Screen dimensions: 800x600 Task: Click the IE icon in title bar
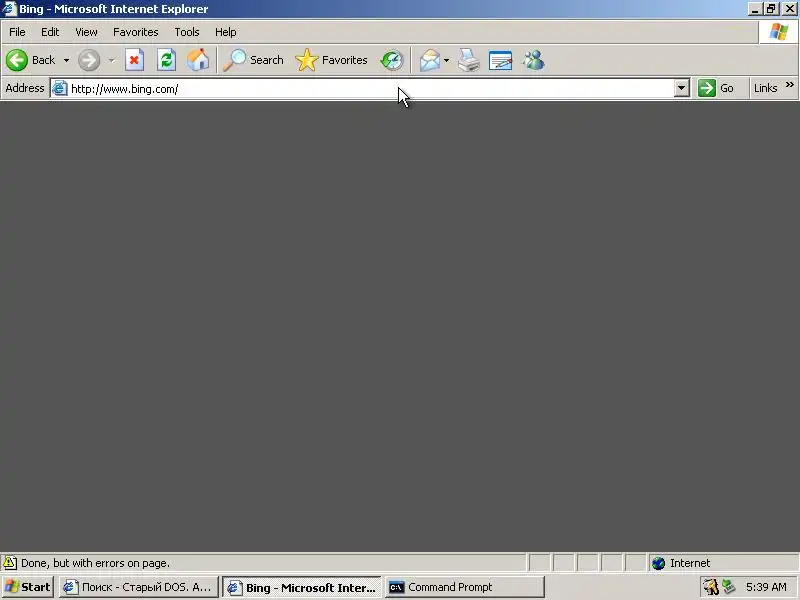[x=9, y=9]
